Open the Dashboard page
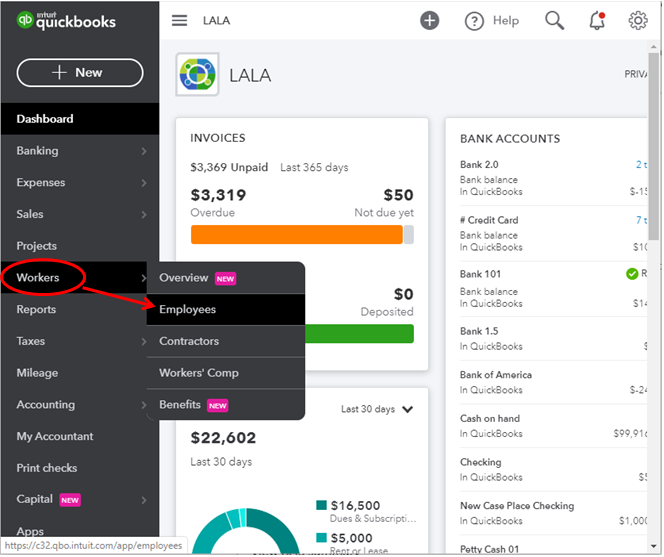This screenshot has width=664, height=557. click(80, 119)
